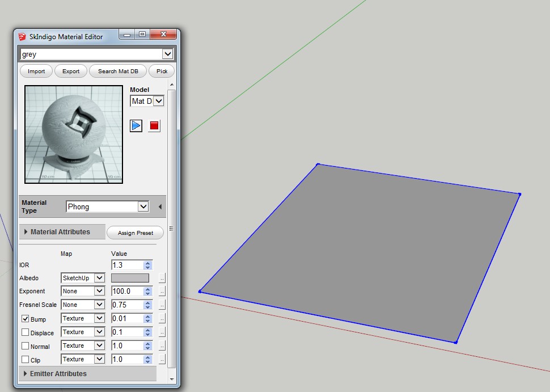This screenshot has height=392, width=550.
Task: Click the IOR value field
Action: point(127,265)
